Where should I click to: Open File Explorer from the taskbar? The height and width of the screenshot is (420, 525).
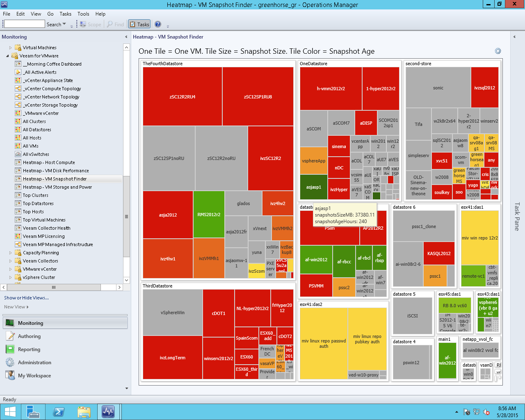tap(84, 412)
